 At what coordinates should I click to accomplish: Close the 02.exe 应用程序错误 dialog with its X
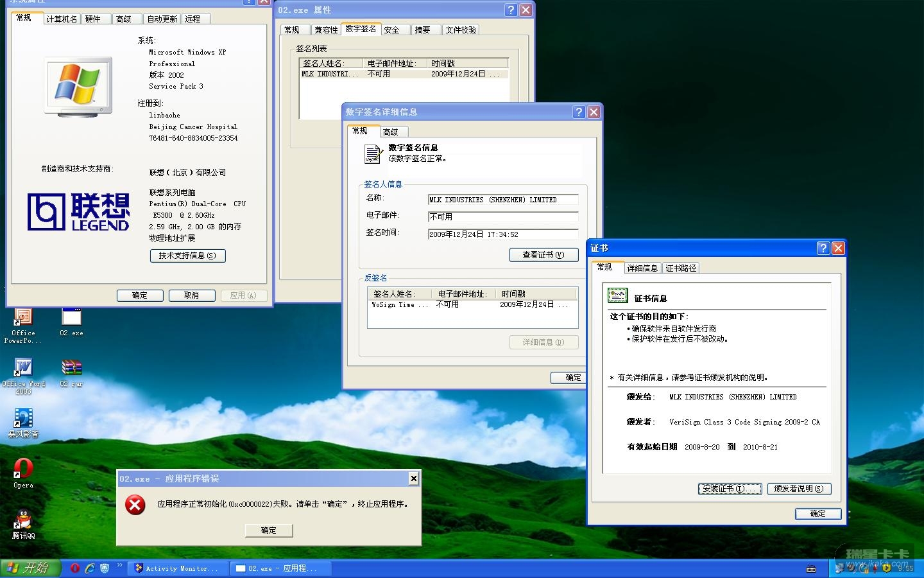coord(414,478)
